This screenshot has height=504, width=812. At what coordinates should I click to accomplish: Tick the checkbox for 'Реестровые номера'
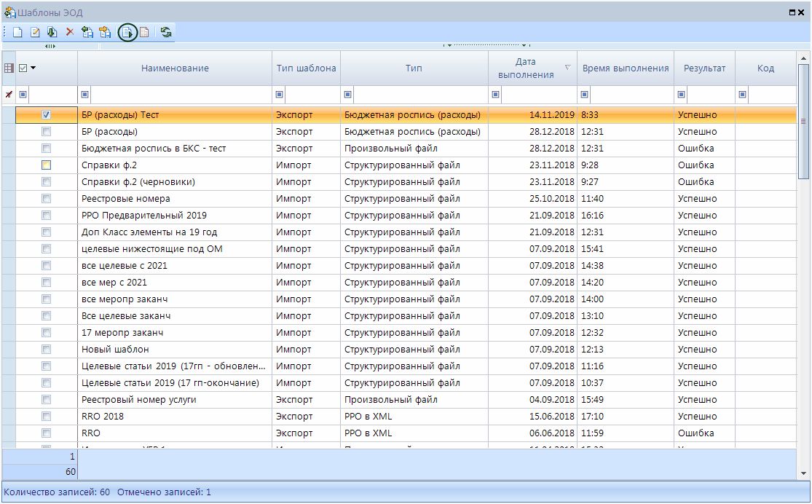[46, 199]
